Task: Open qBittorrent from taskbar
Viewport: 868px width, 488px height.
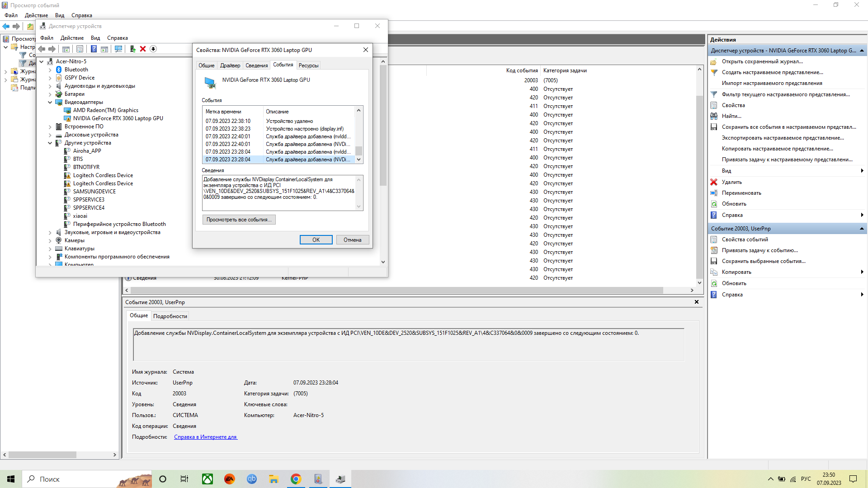Action: tap(252, 479)
